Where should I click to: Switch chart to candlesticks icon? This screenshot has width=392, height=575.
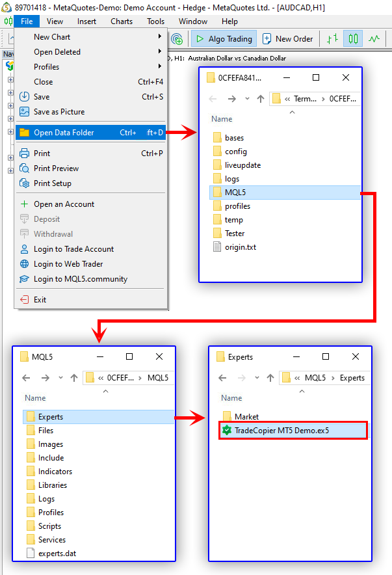point(353,38)
